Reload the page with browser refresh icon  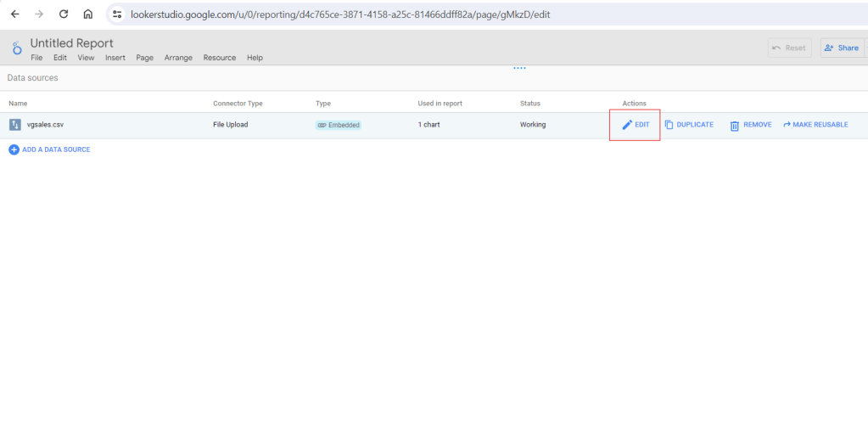63,14
